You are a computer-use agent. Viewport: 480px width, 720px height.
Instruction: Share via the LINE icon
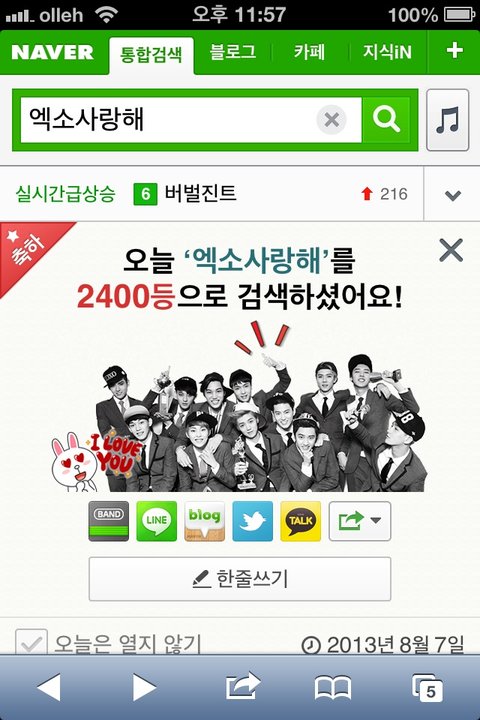click(157, 521)
